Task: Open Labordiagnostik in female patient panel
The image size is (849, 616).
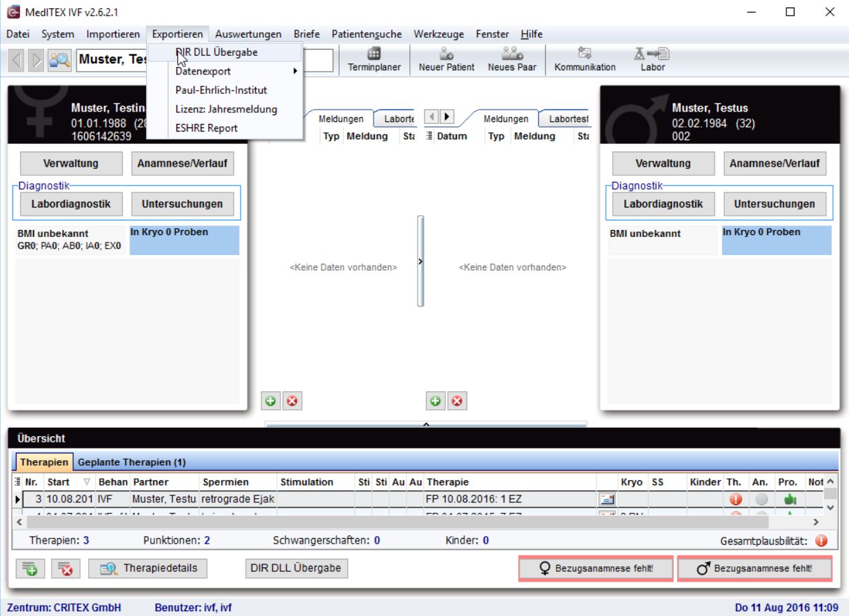Action: click(x=71, y=204)
